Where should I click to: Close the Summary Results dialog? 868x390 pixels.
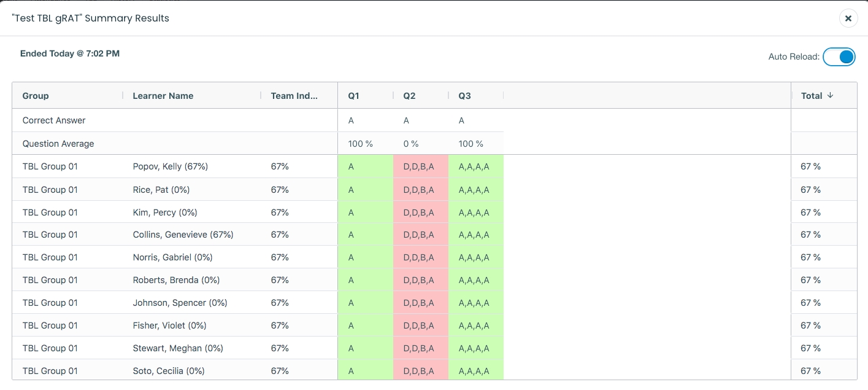(x=848, y=18)
